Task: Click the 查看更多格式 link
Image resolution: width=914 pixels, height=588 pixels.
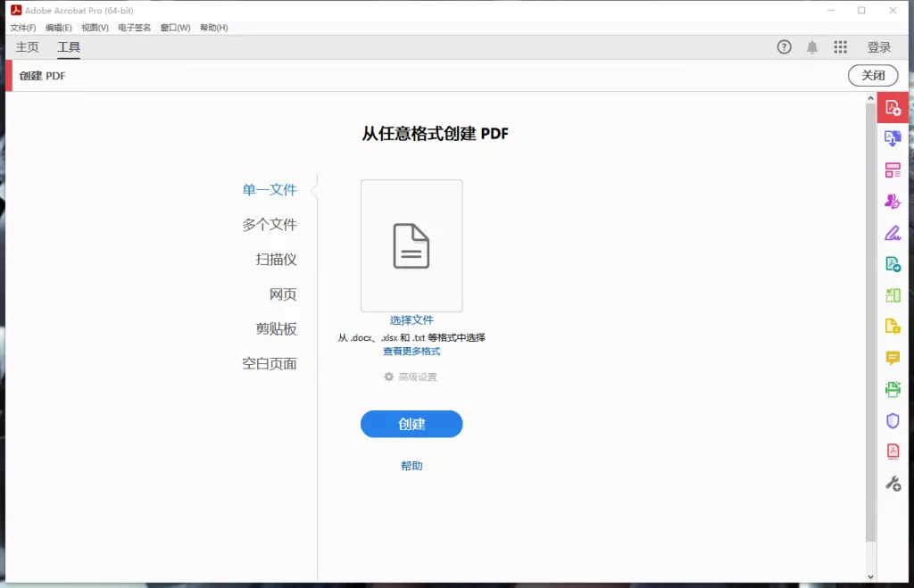Action: click(x=411, y=351)
